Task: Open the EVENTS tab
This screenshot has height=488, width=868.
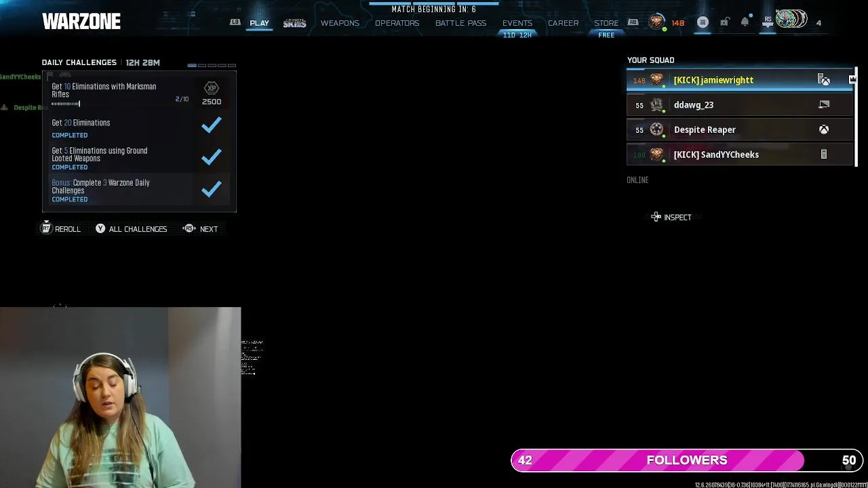Action: [x=517, y=23]
